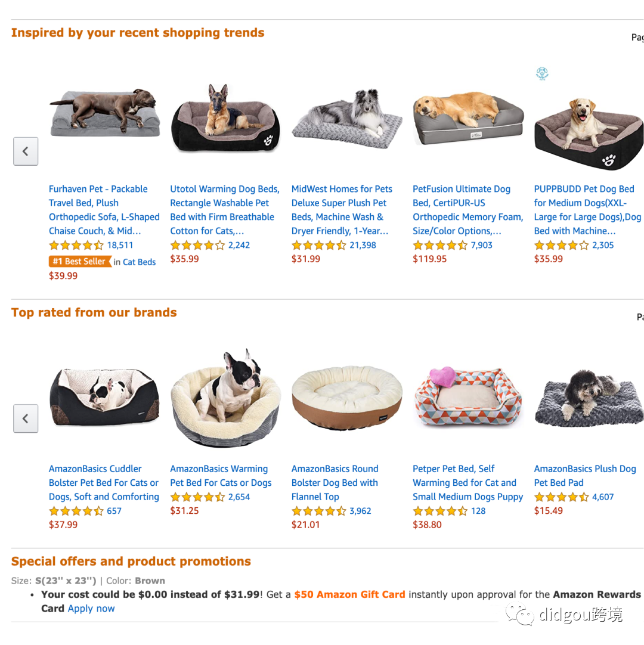This screenshot has height=645, width=644.
Task: Click previous arrow in shopping trends carousel
Action: 26,151
